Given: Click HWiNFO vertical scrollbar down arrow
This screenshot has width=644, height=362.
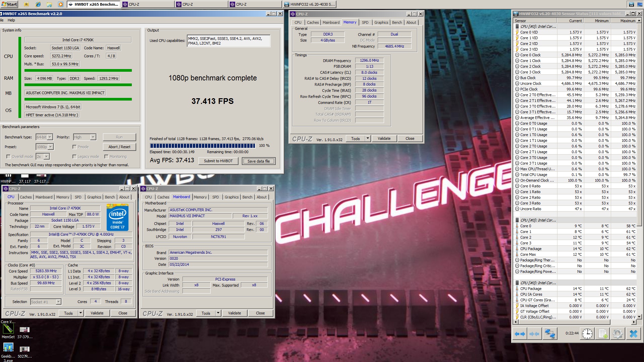Looking at the screenshot, I should [x=639, y=316].
